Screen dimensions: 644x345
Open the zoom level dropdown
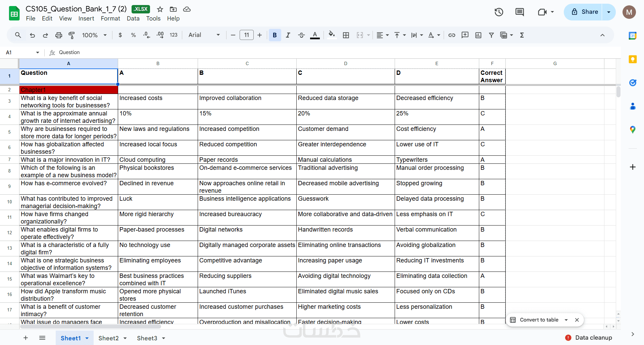[94, 35]
